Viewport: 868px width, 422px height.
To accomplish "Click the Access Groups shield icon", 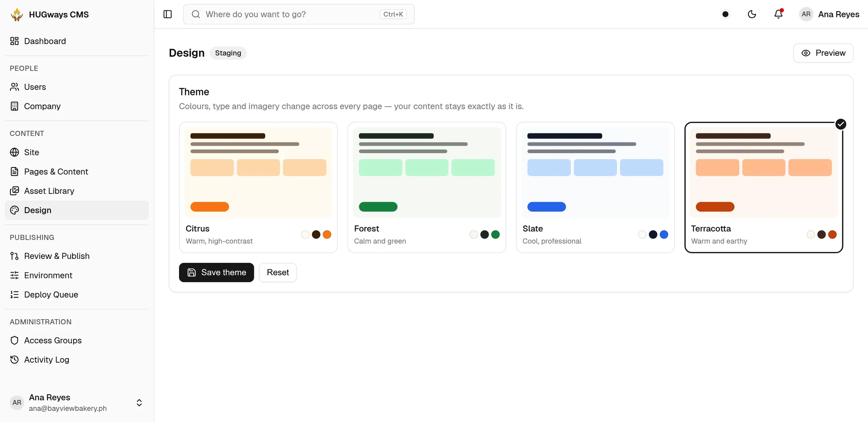I will click(x=14, y=340).
